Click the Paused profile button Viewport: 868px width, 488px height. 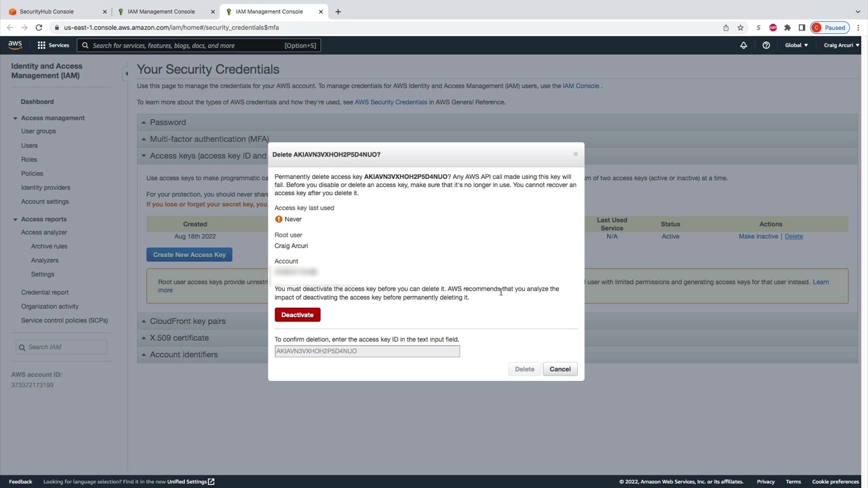(829, 28)
